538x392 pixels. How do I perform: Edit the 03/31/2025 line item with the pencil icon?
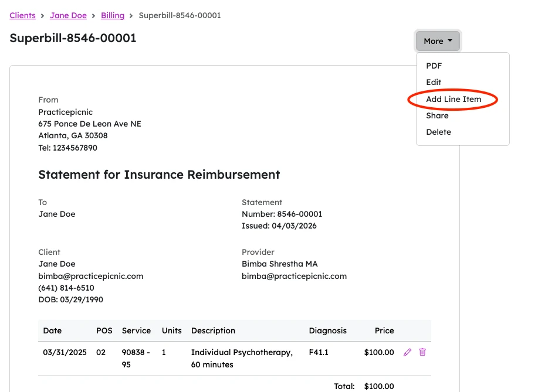click(x=407, y=352)
